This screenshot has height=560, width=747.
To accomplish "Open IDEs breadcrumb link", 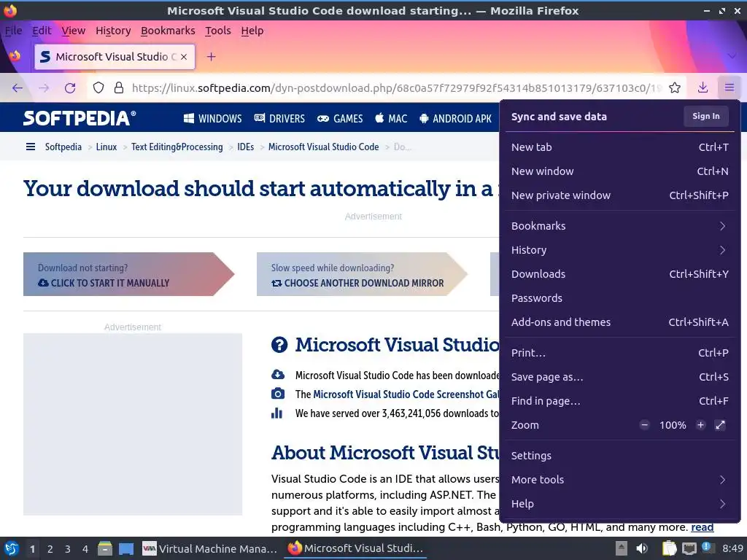I will point(245,147).
